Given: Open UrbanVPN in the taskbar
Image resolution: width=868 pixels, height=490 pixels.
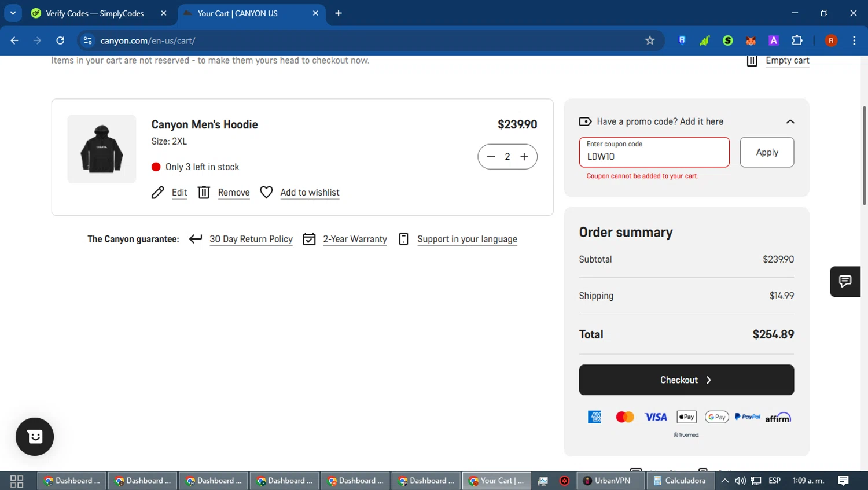Looking at the screenshot, I should [x=610, y=481].
